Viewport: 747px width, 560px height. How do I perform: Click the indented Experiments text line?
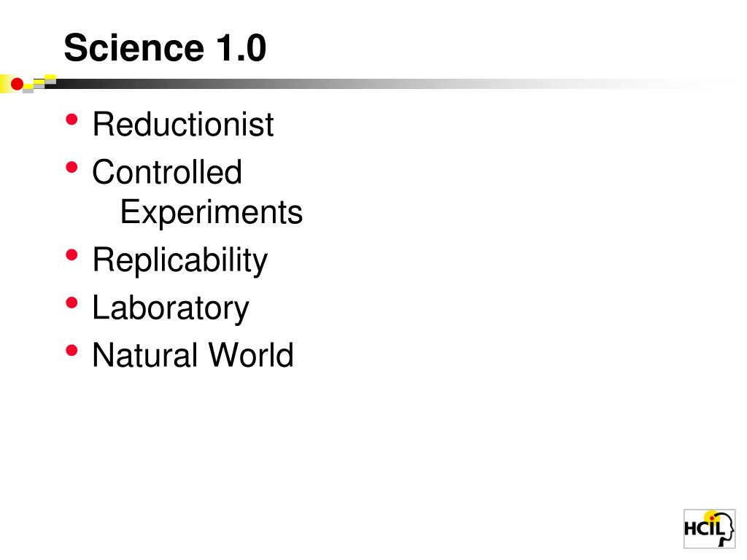click(x=212, y=212)
